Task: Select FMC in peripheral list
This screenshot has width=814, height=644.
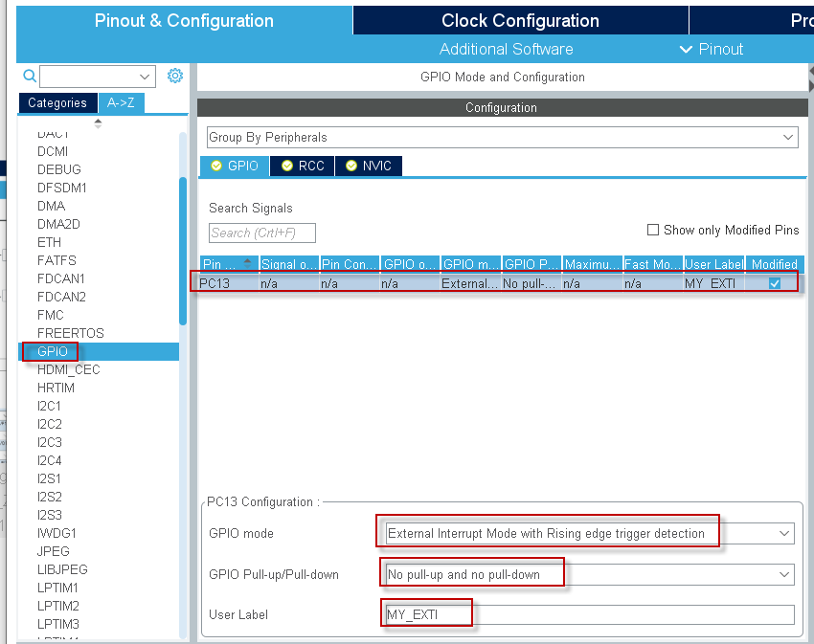Action: coord(51,315)
